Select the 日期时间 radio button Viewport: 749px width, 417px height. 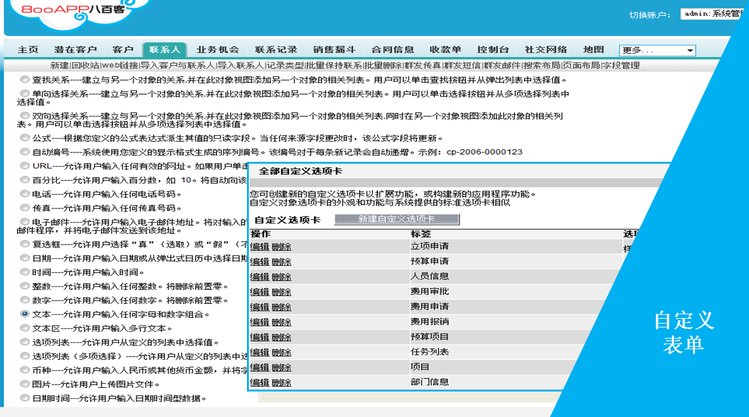click(x=24, y=398)
